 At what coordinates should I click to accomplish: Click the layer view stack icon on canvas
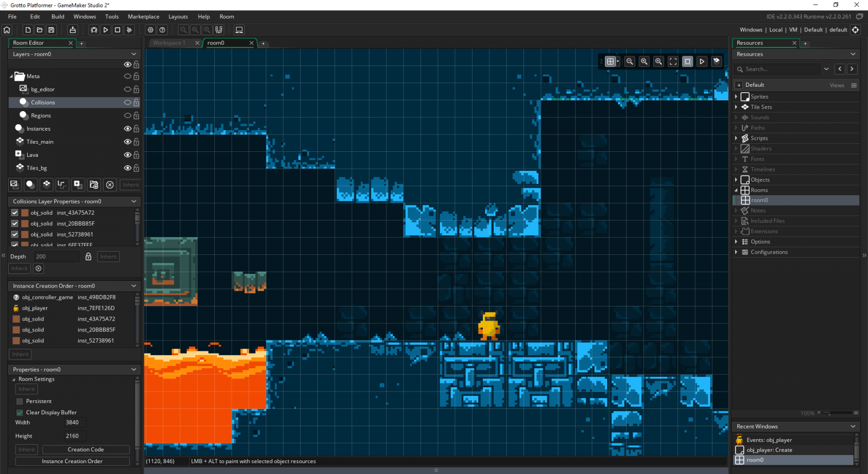coord(717,61)
